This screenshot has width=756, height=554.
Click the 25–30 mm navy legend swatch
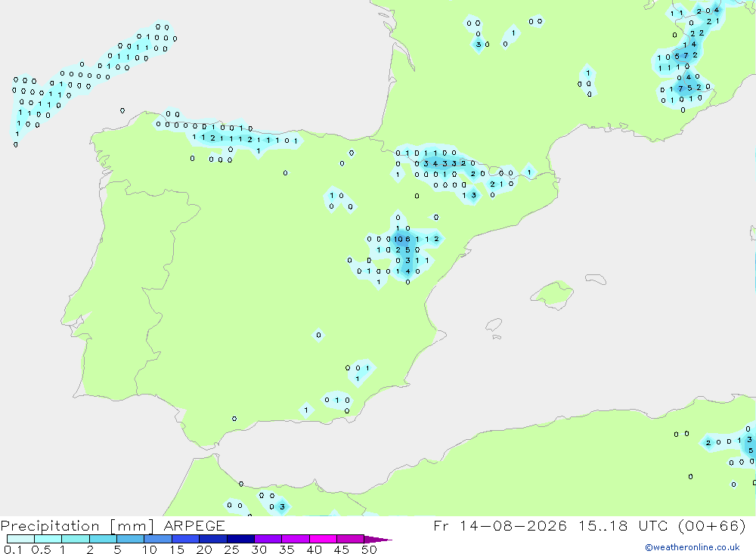coord(240,539)
